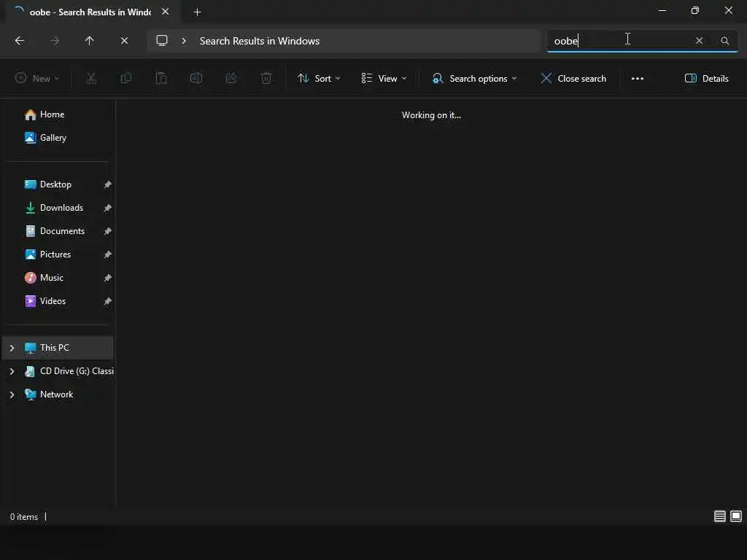Toggle the Details pane
Screen dimensions: 747x560
tap(706, 79)
